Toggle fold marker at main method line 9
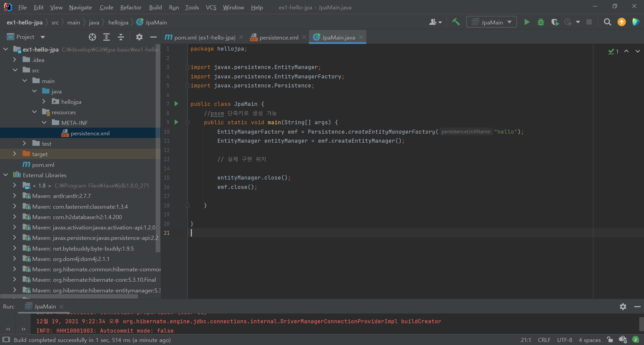Screen dimensions: 644x345 [188, 123]
